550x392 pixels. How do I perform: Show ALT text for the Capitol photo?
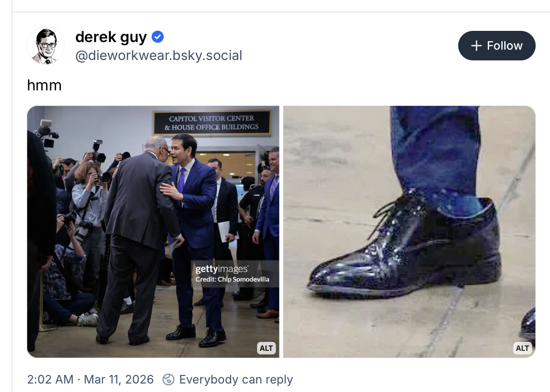point(266,348)
